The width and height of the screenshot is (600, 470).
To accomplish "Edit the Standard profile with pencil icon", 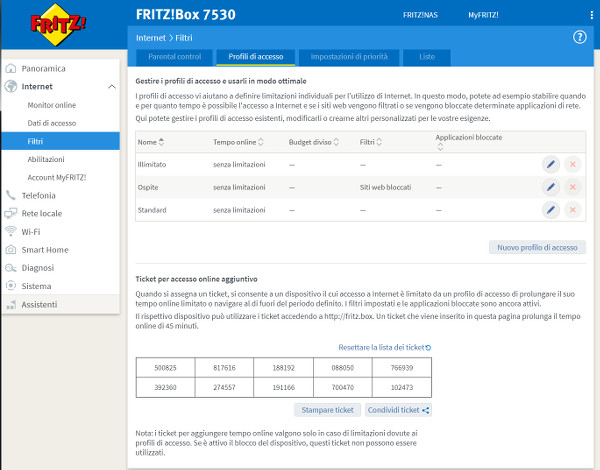I will point(551,210).
